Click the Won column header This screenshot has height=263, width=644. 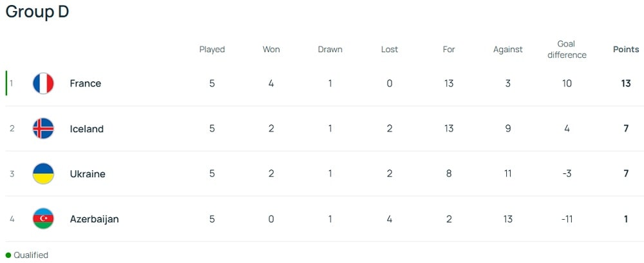coord(271,50)
